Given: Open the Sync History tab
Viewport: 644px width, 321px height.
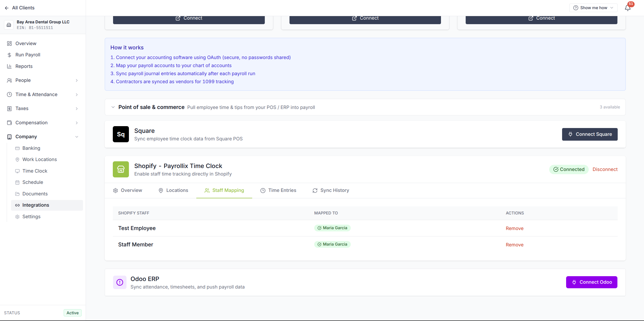Looking at the screenshot, I should [331, 190].
